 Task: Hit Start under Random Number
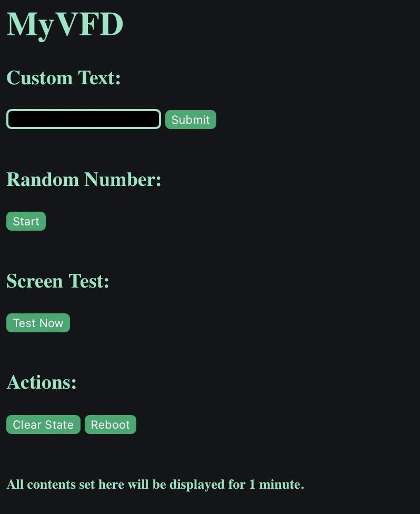point(26,221)
